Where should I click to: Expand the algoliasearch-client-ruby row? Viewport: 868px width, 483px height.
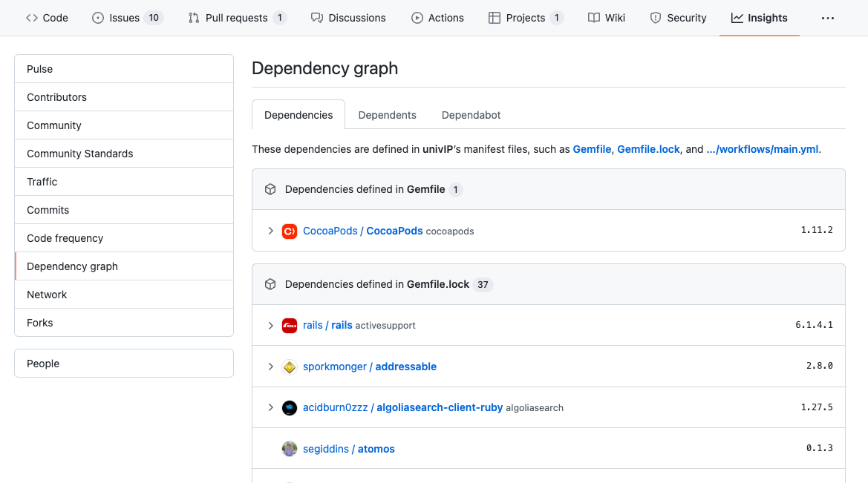(271, 407)
